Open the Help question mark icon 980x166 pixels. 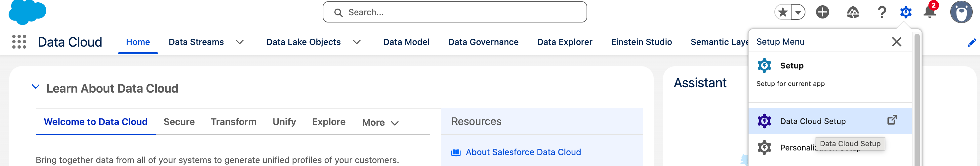coord(882,12)
